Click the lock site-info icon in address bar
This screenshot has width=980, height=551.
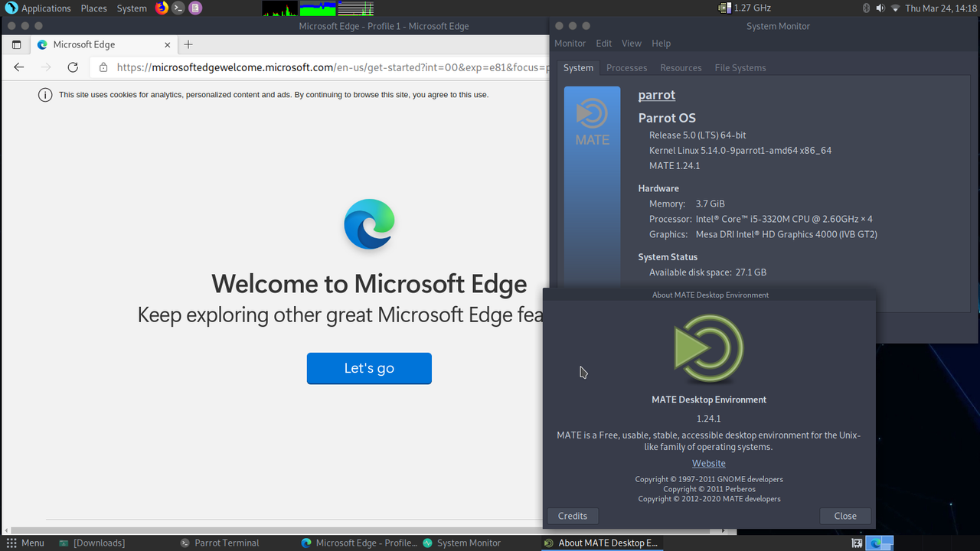pyautogui.click(x=103, y=67)
